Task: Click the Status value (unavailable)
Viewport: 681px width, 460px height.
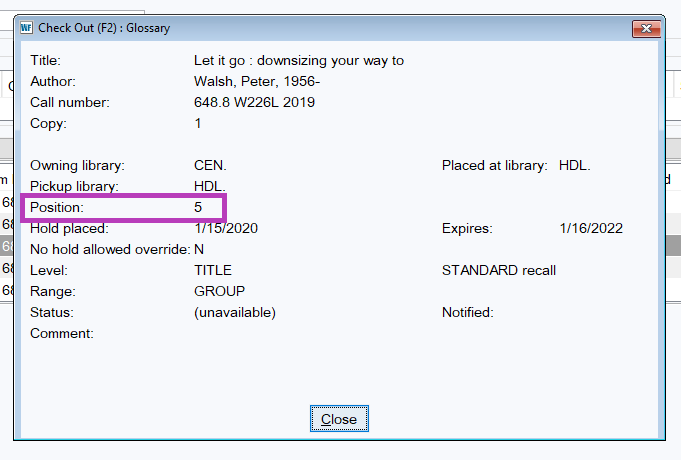Action: point(234,312)
